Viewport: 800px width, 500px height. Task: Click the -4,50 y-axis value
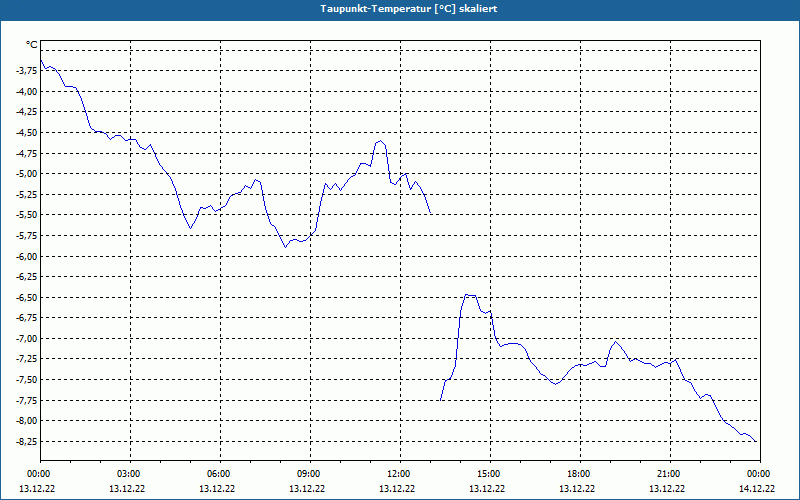(28, 133)
